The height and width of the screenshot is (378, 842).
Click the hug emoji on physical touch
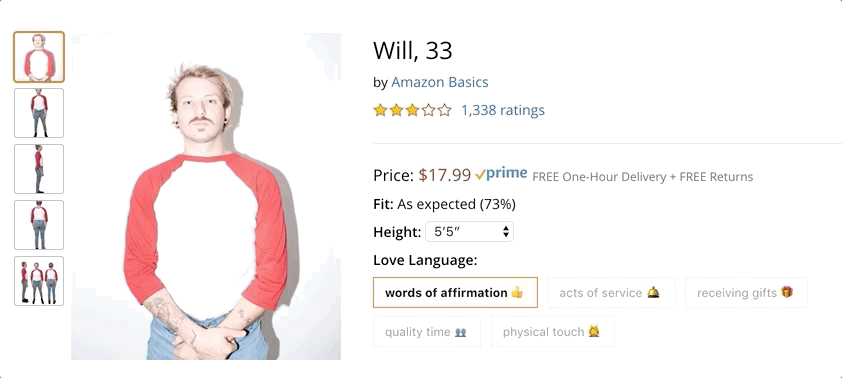pyautogui.click(x=593, y=331)
